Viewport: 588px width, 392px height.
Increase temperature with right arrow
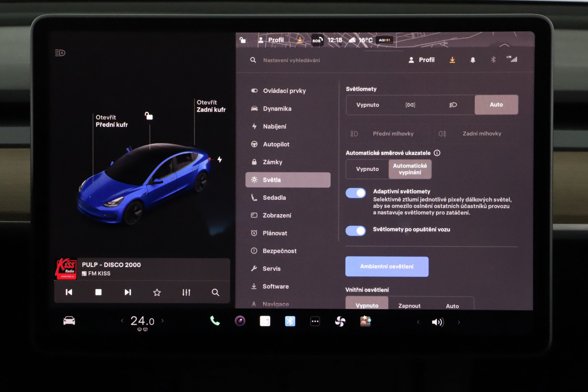[x=162, y=321]
